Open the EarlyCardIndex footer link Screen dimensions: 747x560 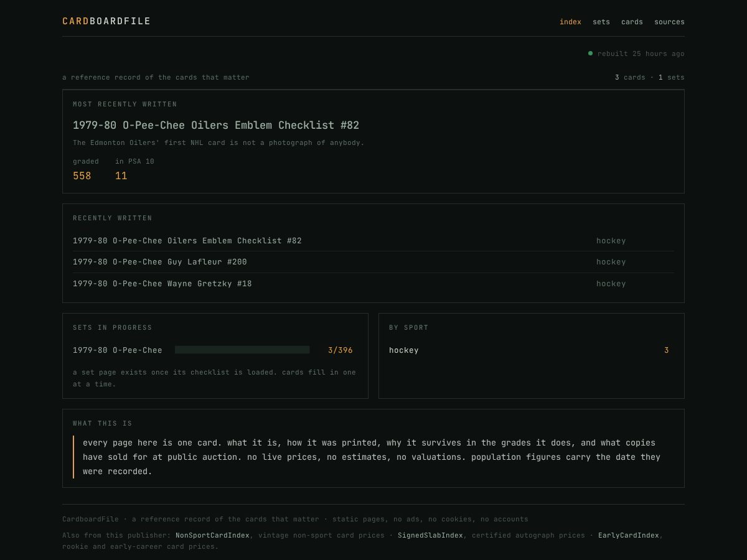click(629, 535)
